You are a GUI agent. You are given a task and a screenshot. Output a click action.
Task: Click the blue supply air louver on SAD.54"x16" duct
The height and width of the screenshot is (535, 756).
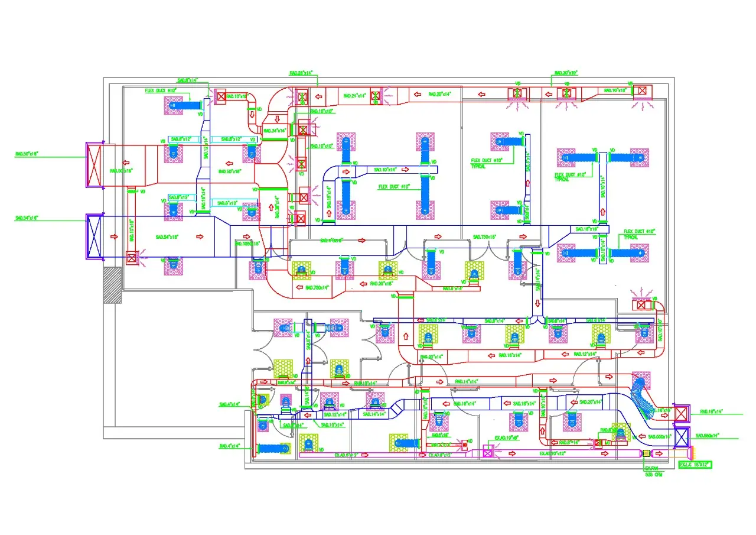94,236
